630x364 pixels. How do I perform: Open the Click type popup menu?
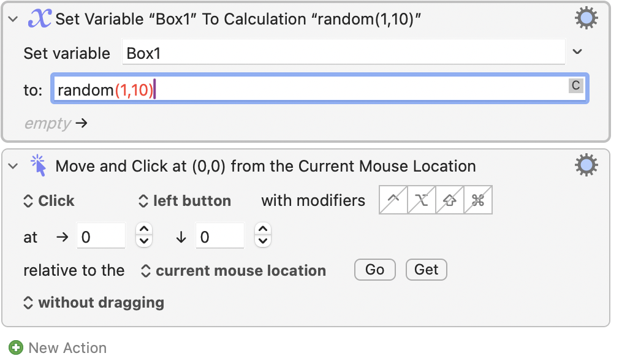(x=49, y=201)
